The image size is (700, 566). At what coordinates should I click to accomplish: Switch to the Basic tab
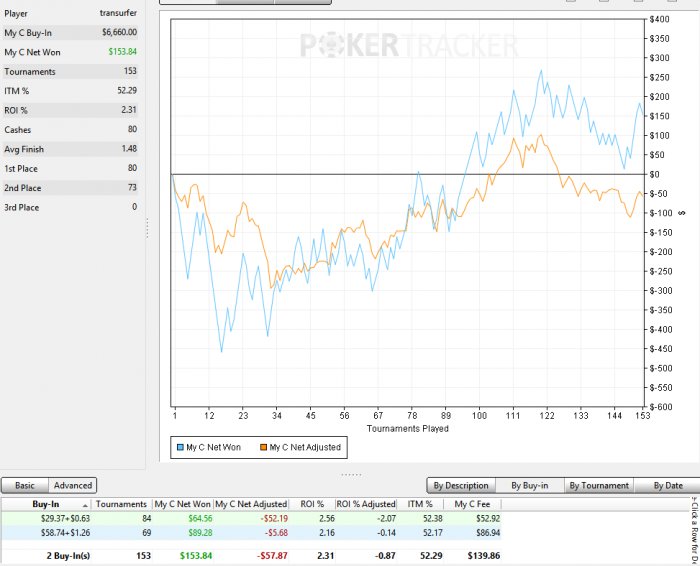coord(25,485)
